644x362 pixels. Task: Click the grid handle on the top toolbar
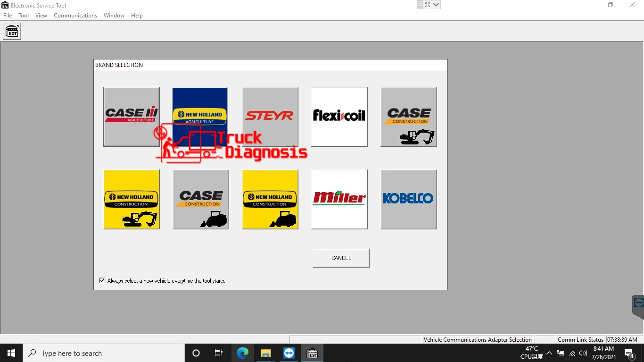point(420,5)
